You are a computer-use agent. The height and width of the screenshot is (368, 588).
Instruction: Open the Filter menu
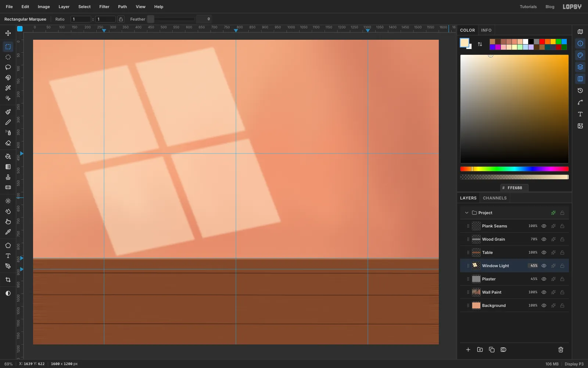click(104, 7)
